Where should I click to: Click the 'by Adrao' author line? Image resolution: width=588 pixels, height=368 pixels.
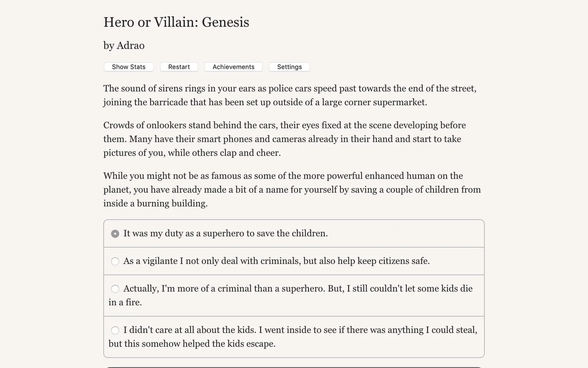(x=124, y=45)
